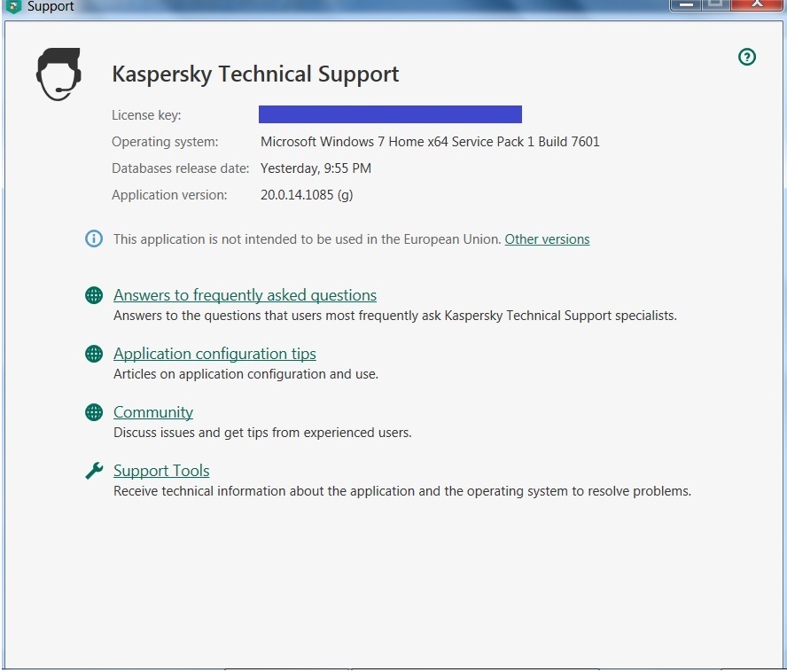Visit the Community link
This screenshot has width=787, height=672.
tap(153, 412)
